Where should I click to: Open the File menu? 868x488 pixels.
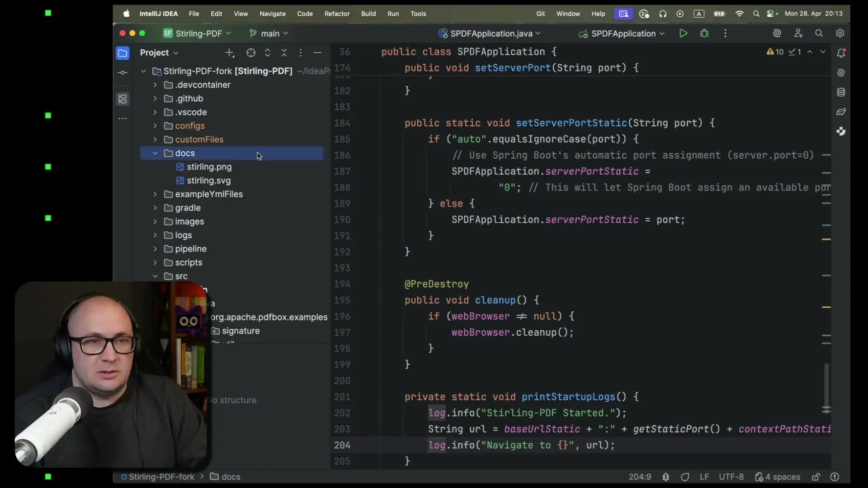coord(194,14)
